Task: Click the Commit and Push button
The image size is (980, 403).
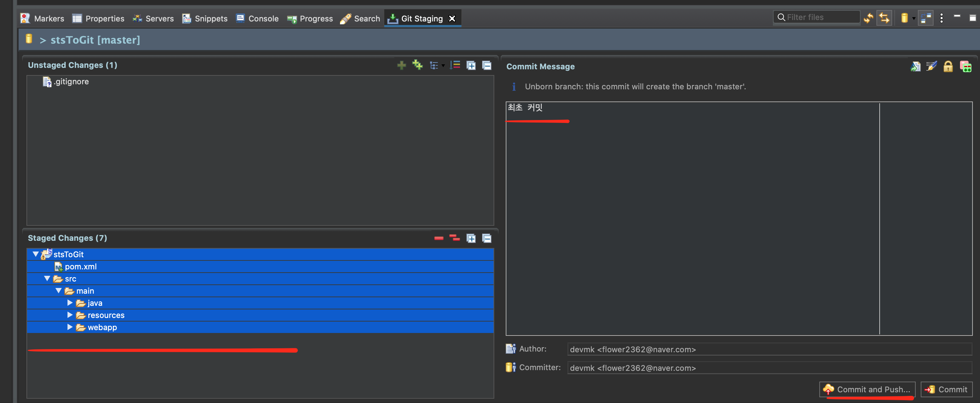Action: click(867, 389)
